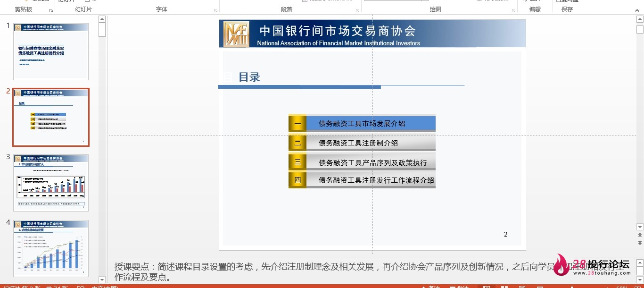Click the thumbnail panel scroll-down arrow
This screenshot has width=644, height=288.
[x=102, y=280]
